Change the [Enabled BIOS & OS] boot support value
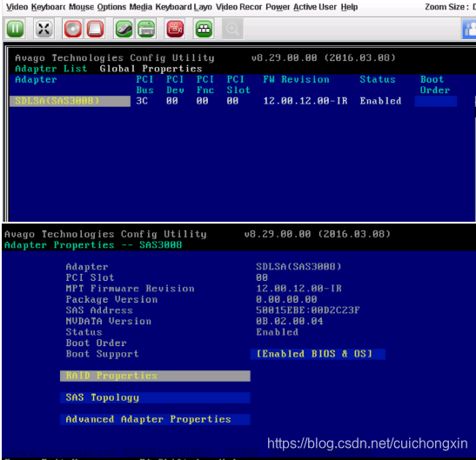Image resolution: width=476 pixels, height=460 pixels. (x=318, y=354)
